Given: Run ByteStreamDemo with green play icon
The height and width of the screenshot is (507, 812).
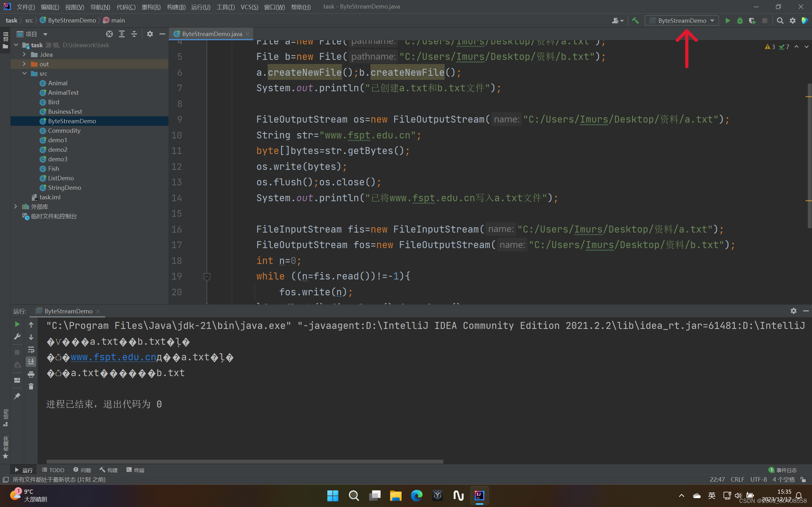Looking at the screenshot, I should click(x=727, y=21).
